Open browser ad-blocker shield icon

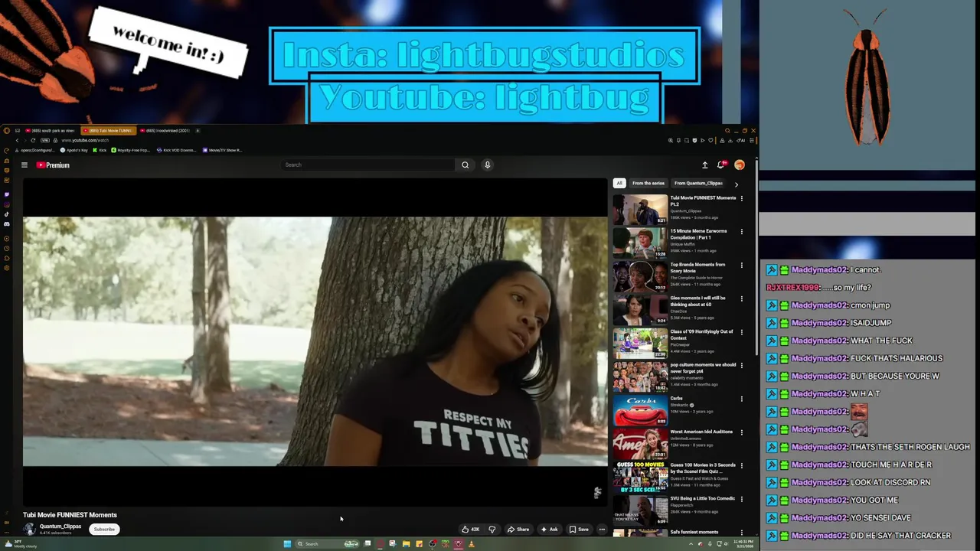pos(694,140)
